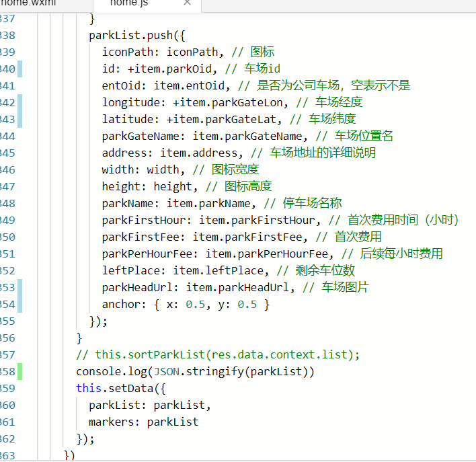Click address: item.address code
The image size is (476, 462).
(172, 153)
